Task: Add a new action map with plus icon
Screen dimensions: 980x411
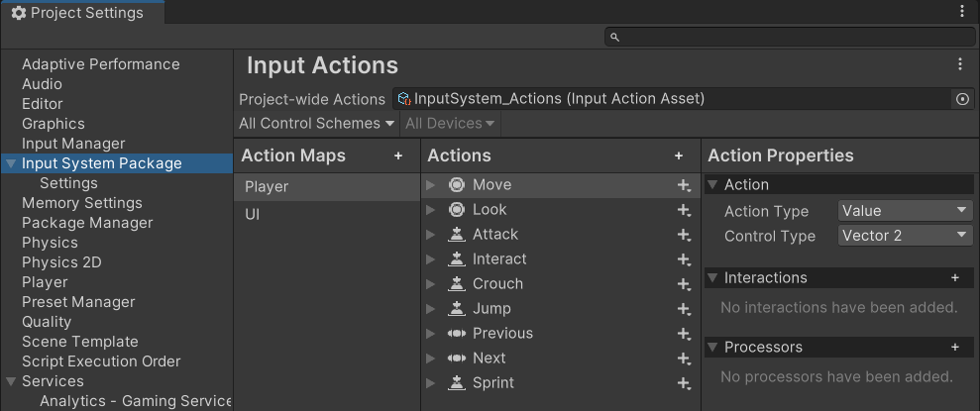Action: 398,155
